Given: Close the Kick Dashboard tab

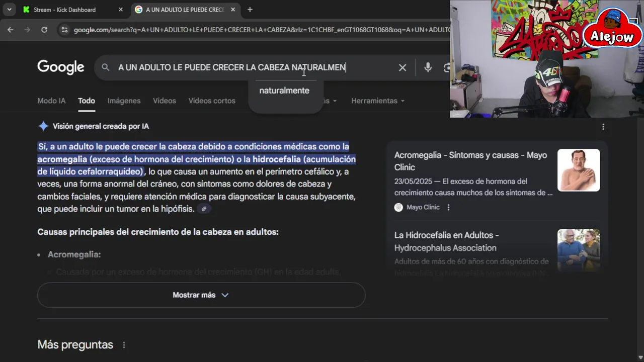Looking at the screenshot, I should [x=120, y=10].
